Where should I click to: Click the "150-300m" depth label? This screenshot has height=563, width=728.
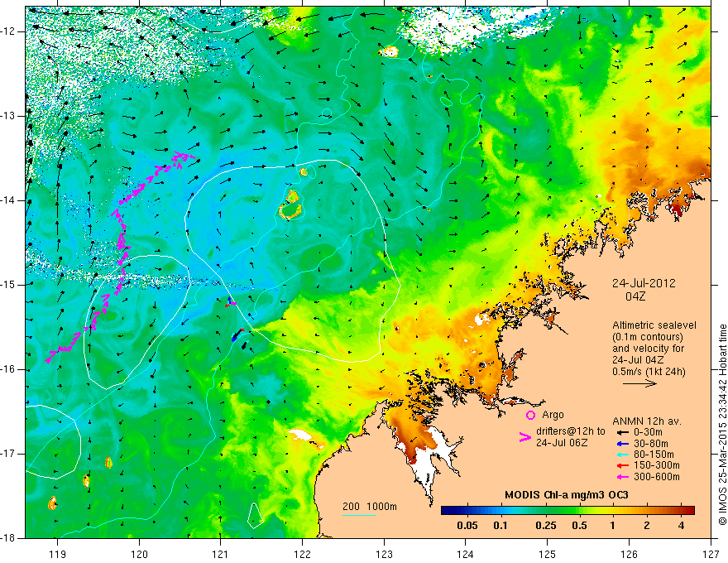(x=657, y=466)
